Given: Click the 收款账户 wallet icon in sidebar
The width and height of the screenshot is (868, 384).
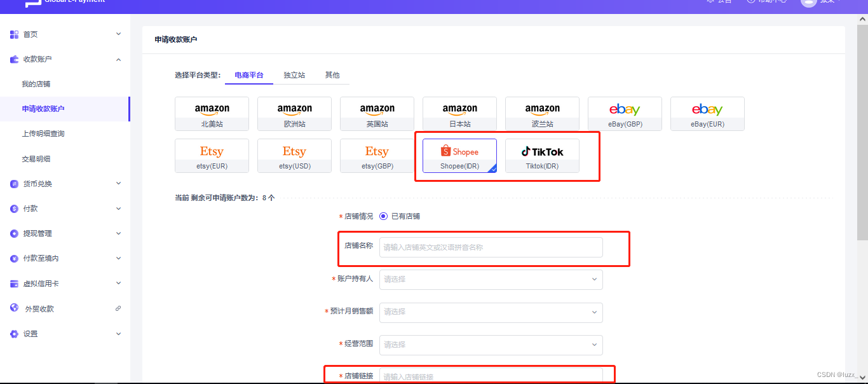Looking at the screenshot, I should click(x=14, y=59).
